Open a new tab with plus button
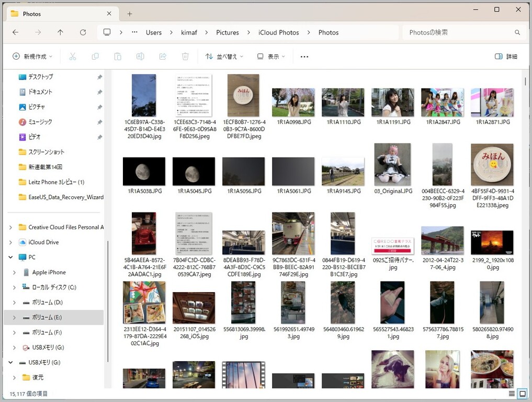This screenshot has width=532, height=402. point(130,14)
